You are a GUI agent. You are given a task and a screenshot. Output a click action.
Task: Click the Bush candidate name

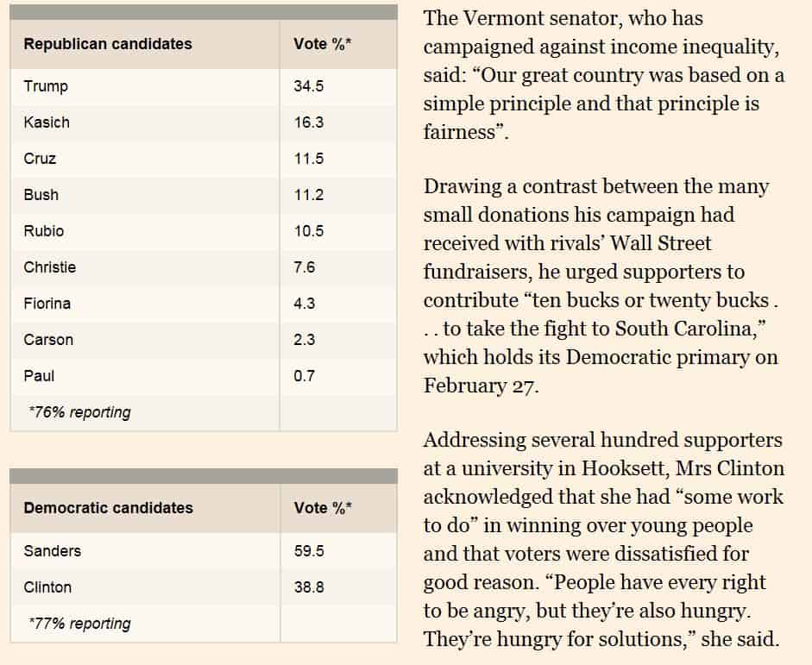tap(41, 195)
